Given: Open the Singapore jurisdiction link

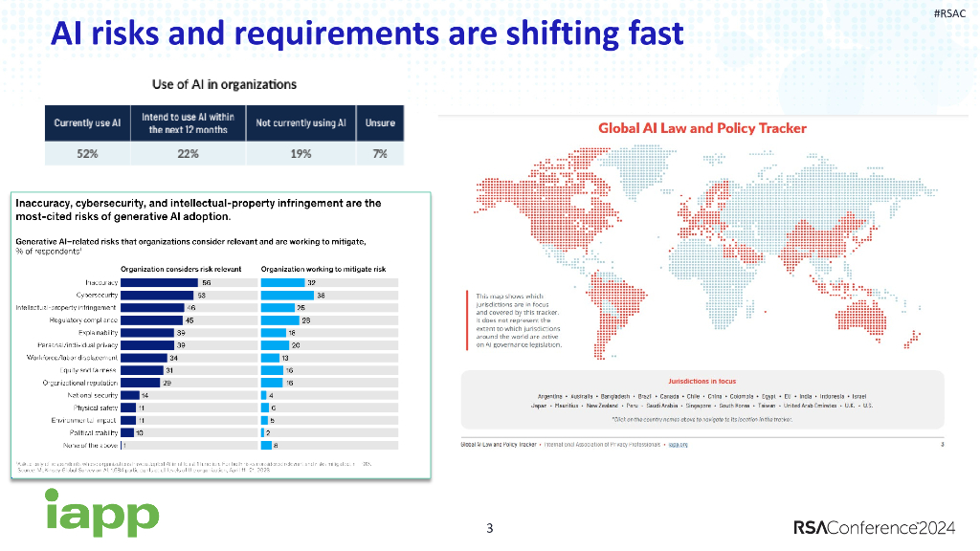Looking at the screenshot, I should pos(699,406).
